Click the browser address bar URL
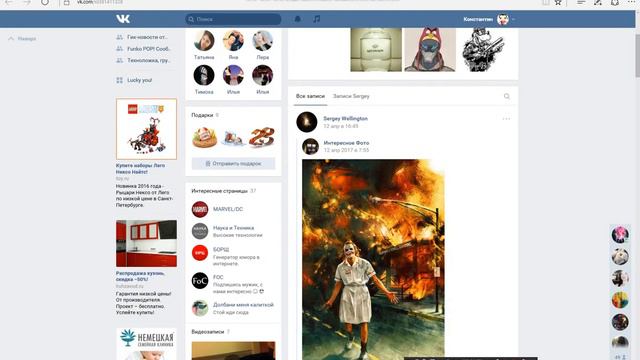This screenshot has height=360, width=640. [x=100, y=2]
